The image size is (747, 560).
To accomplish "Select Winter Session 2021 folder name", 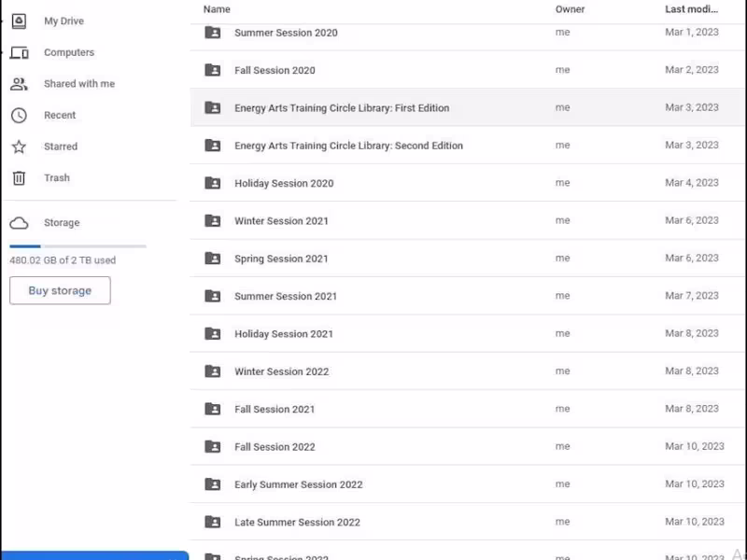I will pyautogui.click(x=281, y=220).
